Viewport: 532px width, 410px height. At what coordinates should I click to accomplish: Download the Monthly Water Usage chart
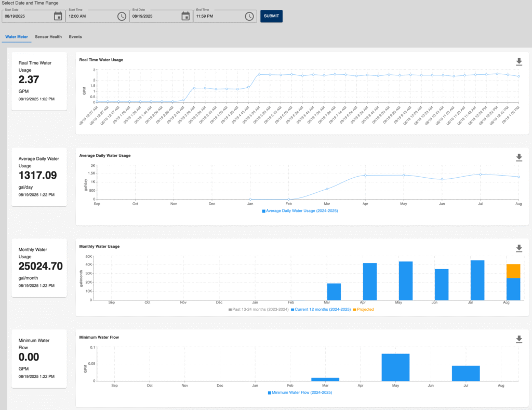click(x=518, y=248)
